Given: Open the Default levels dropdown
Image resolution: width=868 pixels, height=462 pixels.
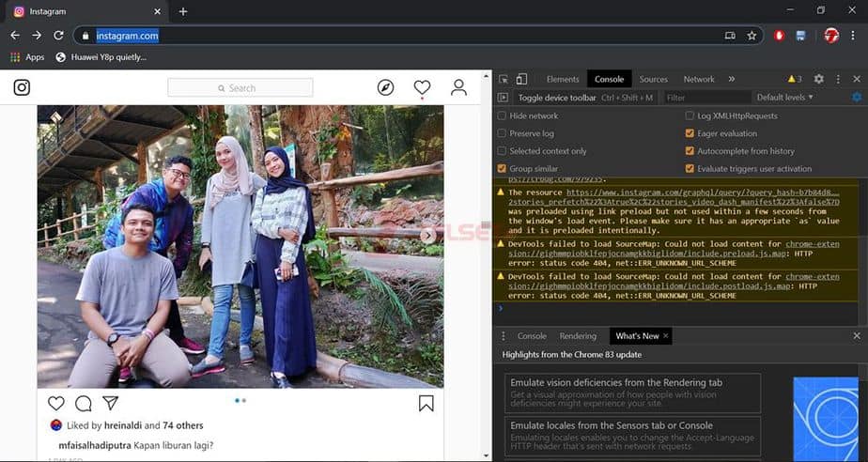Looking at the screenshot, I should (785, 98).
